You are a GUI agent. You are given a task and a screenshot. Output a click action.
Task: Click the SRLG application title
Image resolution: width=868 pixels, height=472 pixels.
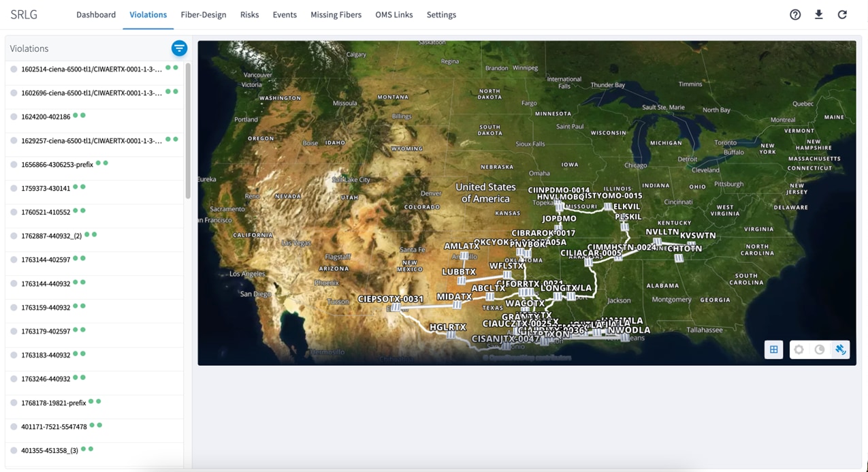pyautogui.click(x=24, y=14)
